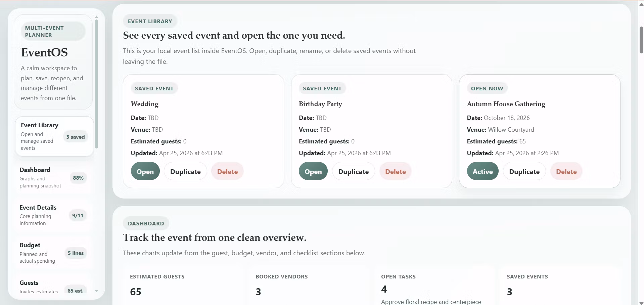Image resolution: width=644 pixels, height=305 pixels.
Task: Click the main page scrollbar thumb
Action: pos(641,40)
